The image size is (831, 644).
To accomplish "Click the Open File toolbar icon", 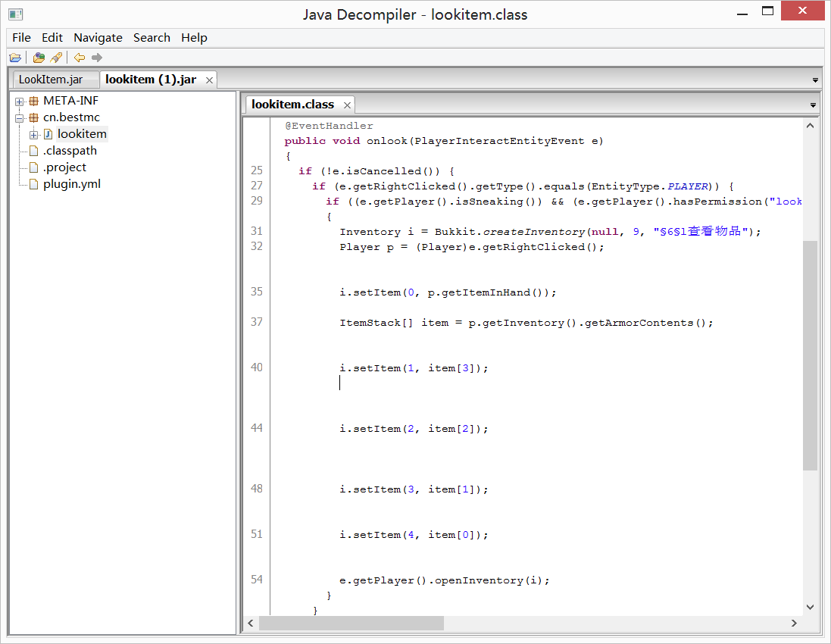I will (15, 58).
